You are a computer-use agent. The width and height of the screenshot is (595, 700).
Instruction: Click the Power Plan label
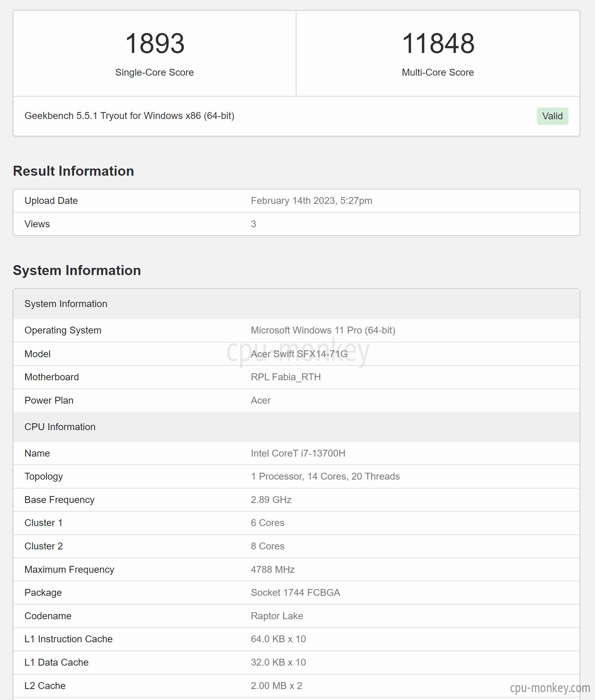click(x=49, y=401)
